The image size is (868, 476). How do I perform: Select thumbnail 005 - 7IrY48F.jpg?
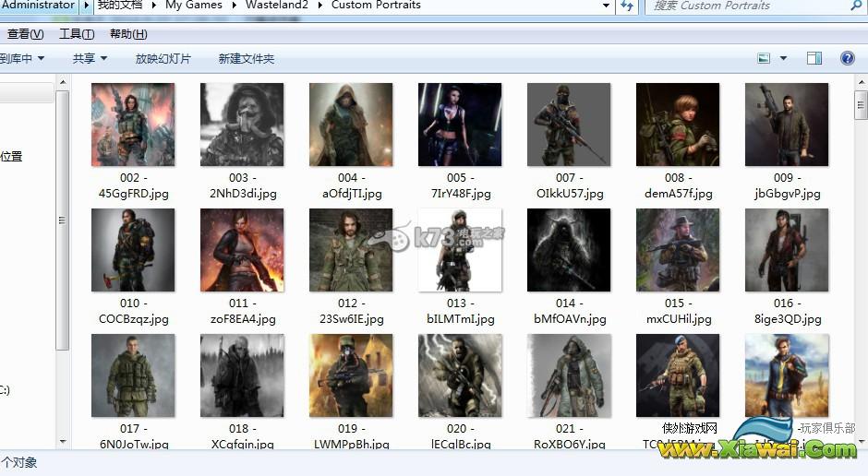460,125
